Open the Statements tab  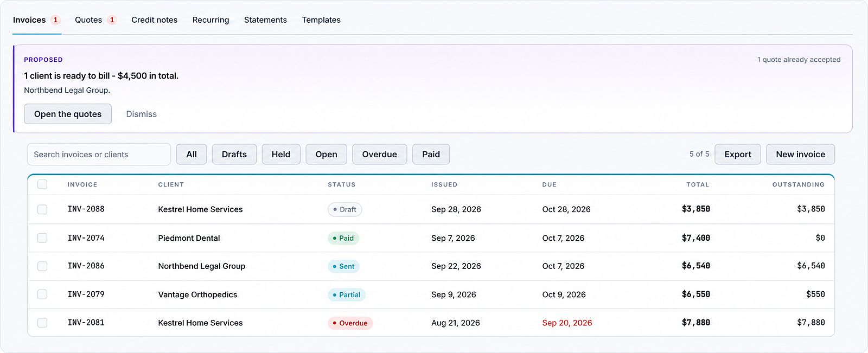pyautogui.click(x=265, y=20)
